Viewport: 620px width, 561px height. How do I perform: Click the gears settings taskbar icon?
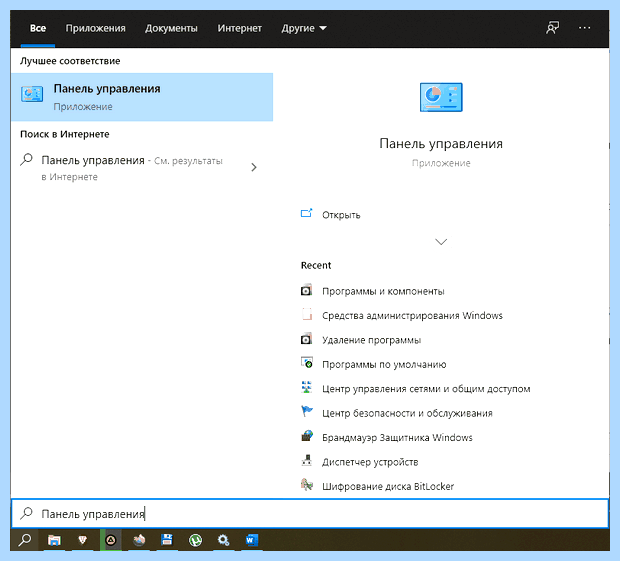223,540
